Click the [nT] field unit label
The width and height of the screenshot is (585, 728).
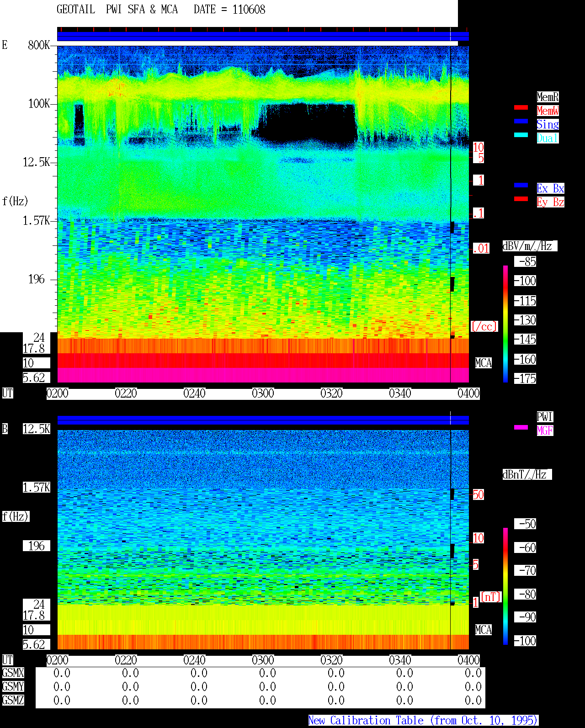[491, 597]
